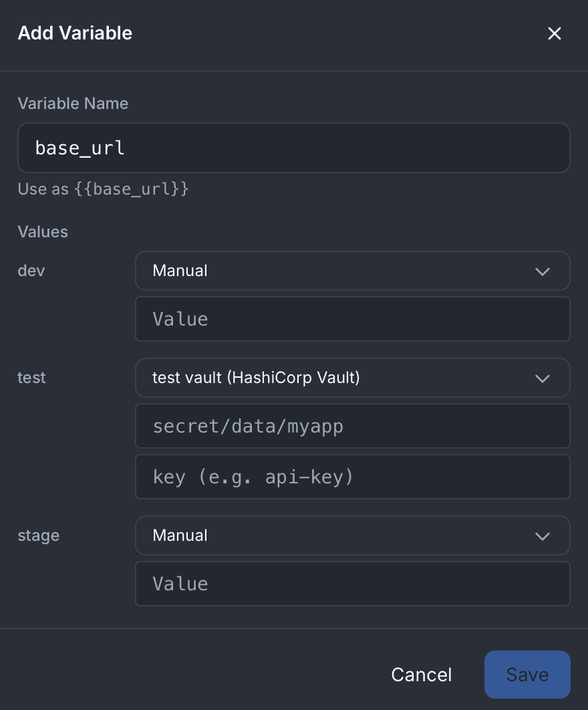Click the Add Variable dialog title
The height and width of the screenshot is (710, 588).
(75, 33)
